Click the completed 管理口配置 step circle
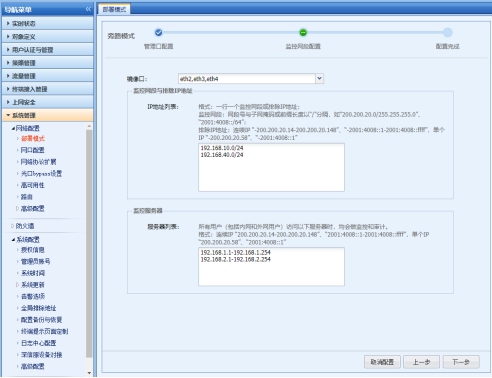 pyautogui.click(x=159, y=32)
